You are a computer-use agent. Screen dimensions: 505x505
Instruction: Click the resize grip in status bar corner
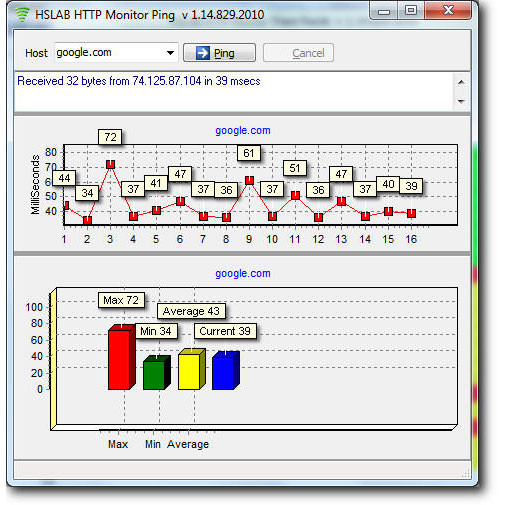466,473
